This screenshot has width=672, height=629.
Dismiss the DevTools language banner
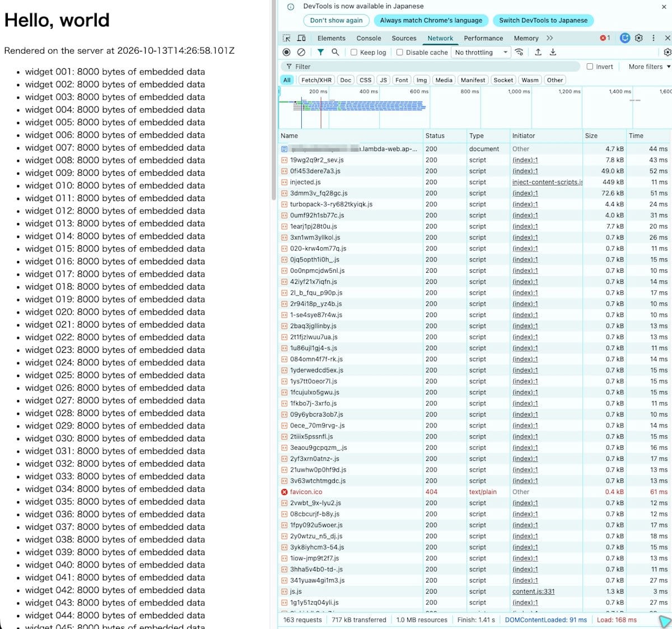tap(664, 7)
